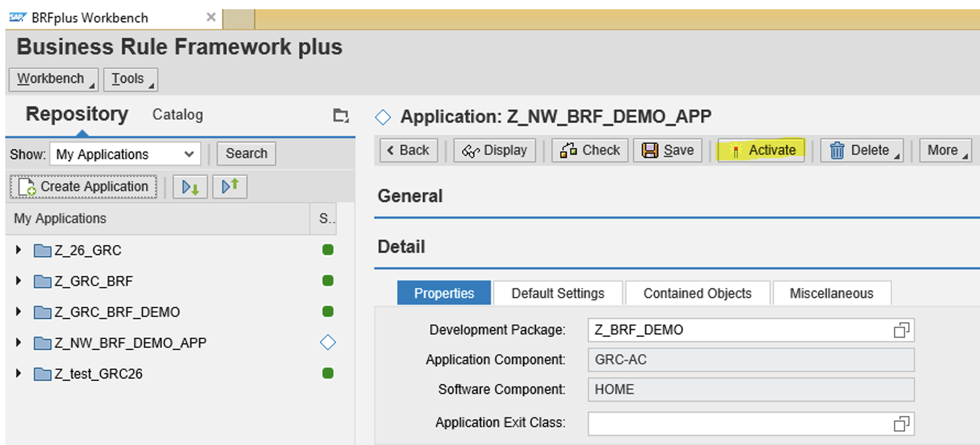Click the Z_GRC_BRF folder icon
980x445 pixels.
(43, 282)
